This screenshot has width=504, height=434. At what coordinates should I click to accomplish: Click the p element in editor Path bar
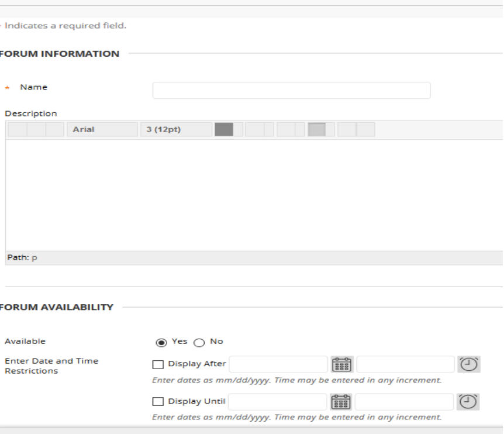tap(34, 258)
